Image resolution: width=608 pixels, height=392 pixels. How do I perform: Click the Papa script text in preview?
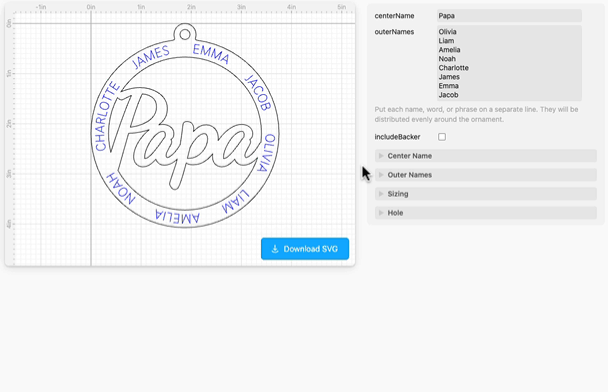185,138
